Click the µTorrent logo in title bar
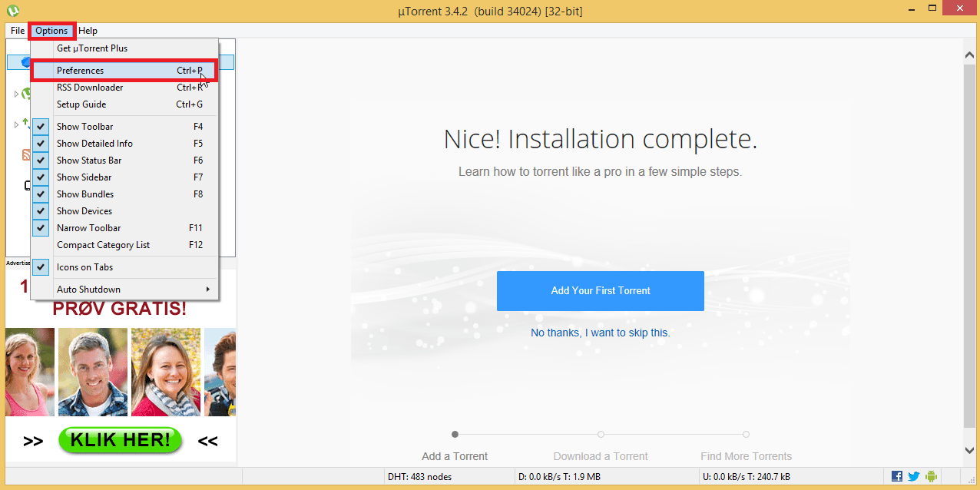The image size is (980, 490). (x=12, y=11)
